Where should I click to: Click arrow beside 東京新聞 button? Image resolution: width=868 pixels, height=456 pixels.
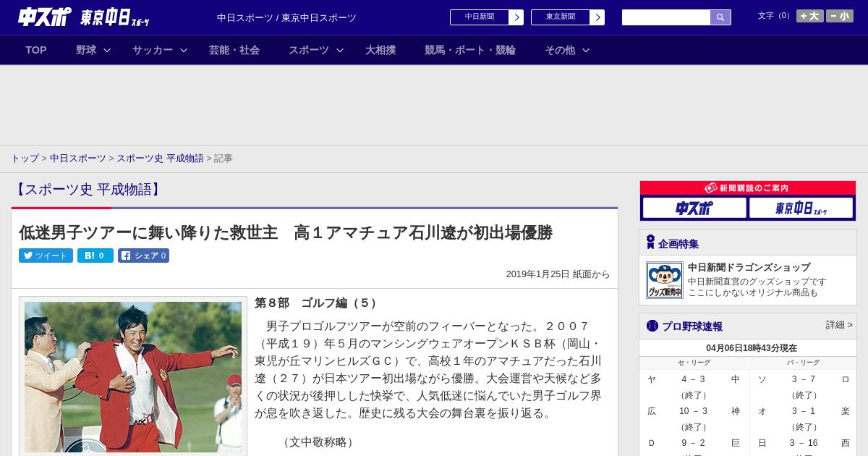click(597, 17)
